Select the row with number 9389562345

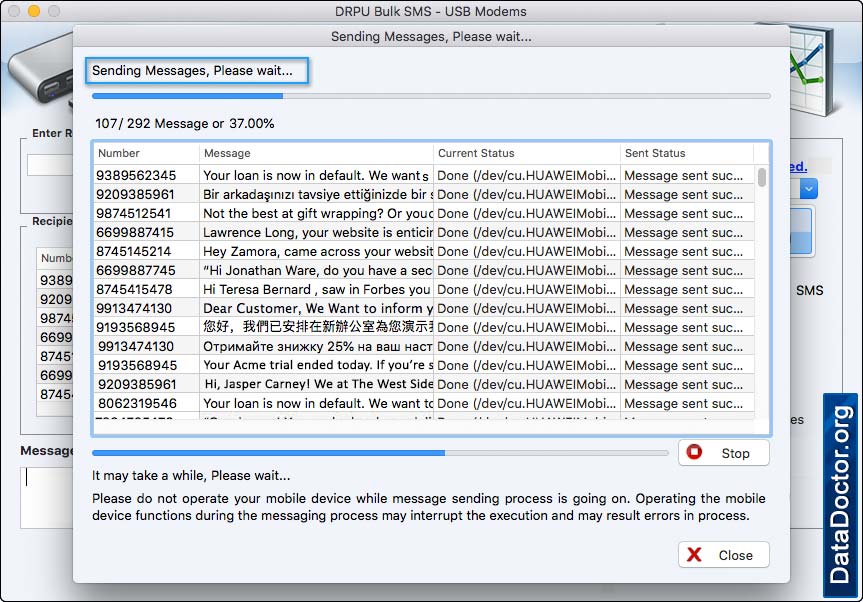(x=424, y=175)
